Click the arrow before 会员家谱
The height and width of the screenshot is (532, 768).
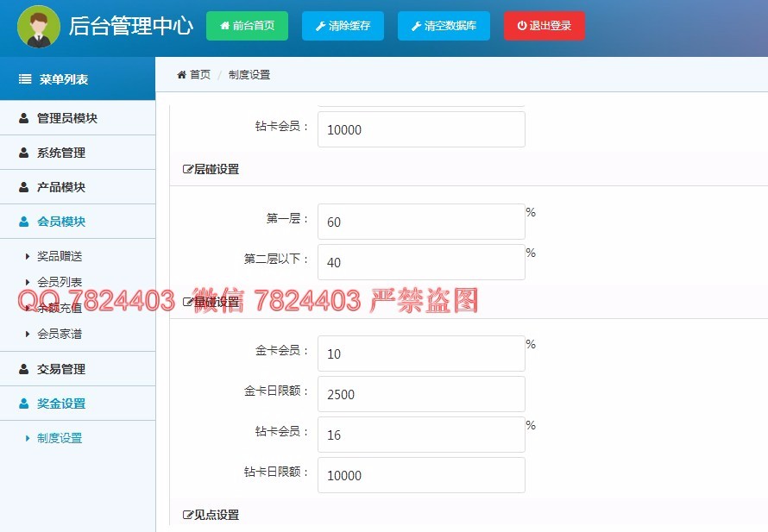click(28, 334)
